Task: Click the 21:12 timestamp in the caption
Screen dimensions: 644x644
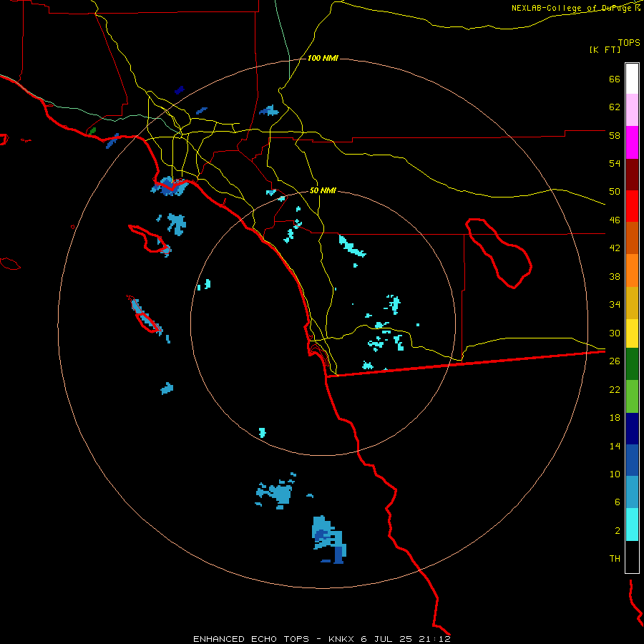Action: pos(434,639)
